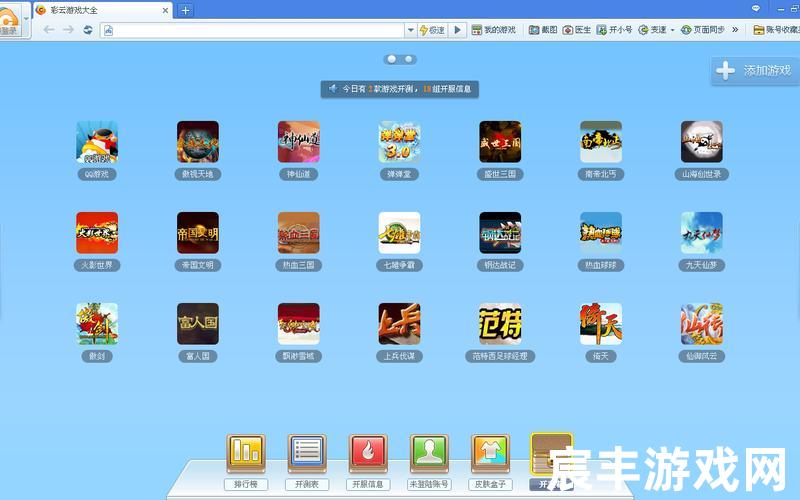This screenshot has height=500, width=800.
Task: Open the 盛世三国 game icon
Action: click(500, 142)
